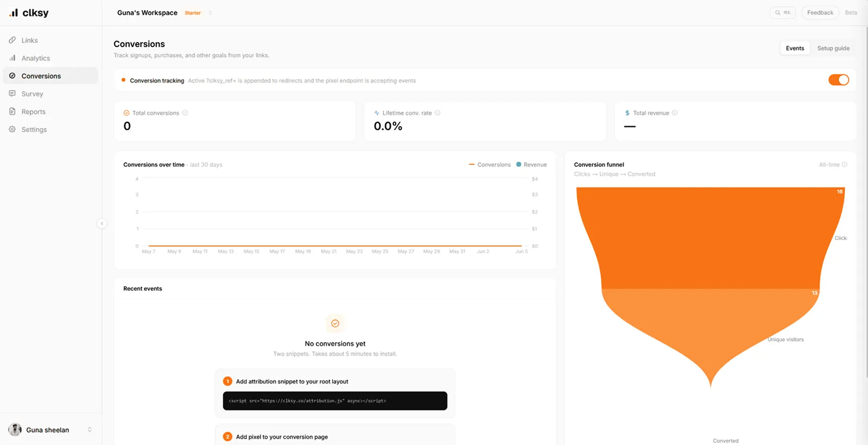Click the Jun 5 axis label

coord(522,252)
